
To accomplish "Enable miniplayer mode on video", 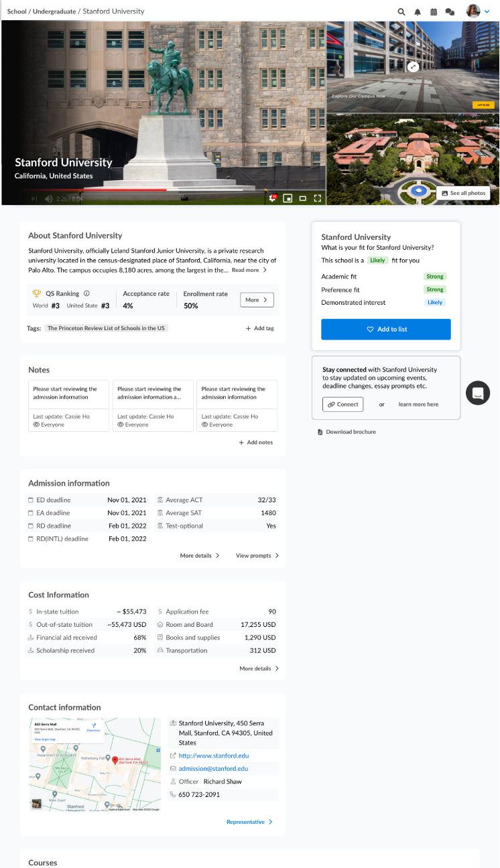I will [288, 198].
